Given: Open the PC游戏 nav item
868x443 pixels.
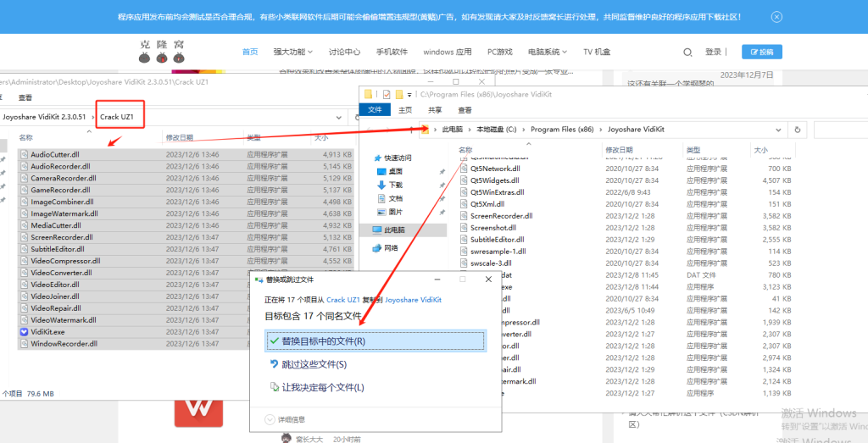Looking at the screenshot, I should (499, 52).
